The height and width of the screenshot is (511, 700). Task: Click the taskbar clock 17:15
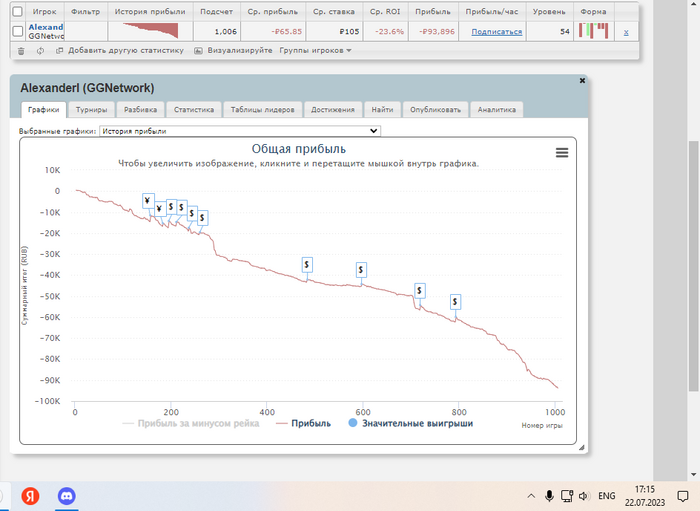point(645,490)
